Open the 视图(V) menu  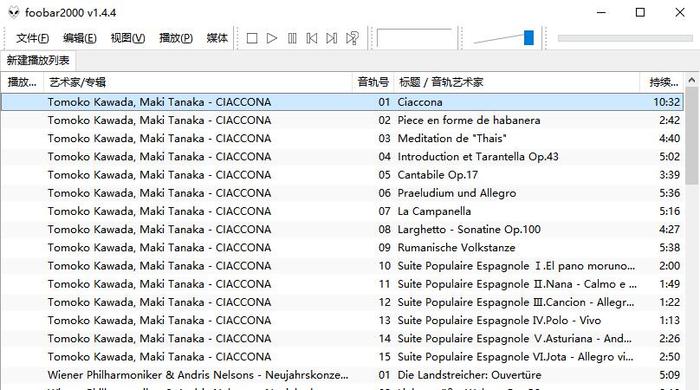[x=128, y=38]
